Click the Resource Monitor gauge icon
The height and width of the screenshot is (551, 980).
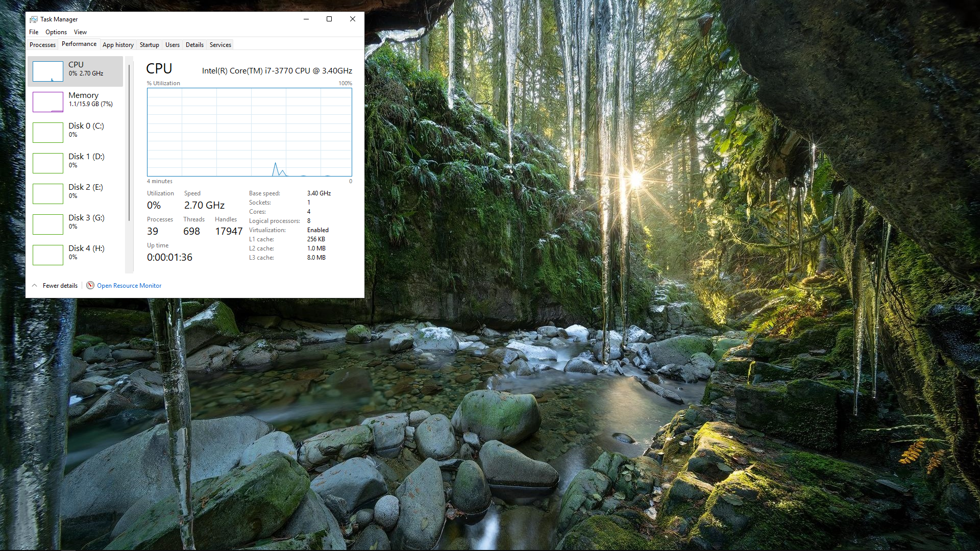click(x=90, y=285)
